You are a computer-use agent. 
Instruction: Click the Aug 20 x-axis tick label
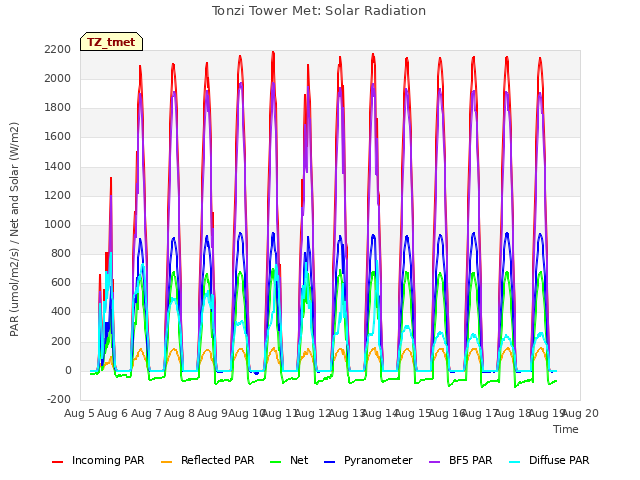(580, 413)
